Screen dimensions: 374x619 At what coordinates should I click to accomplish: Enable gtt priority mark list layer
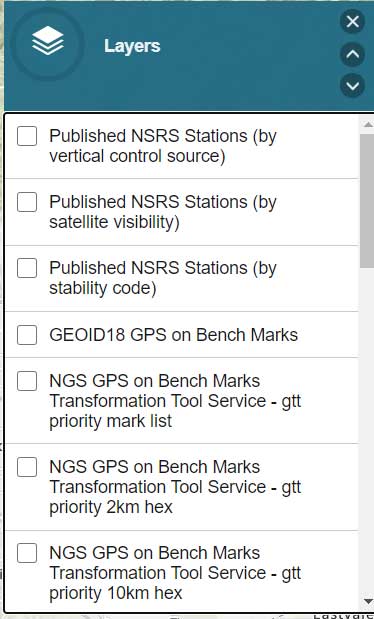27,381
